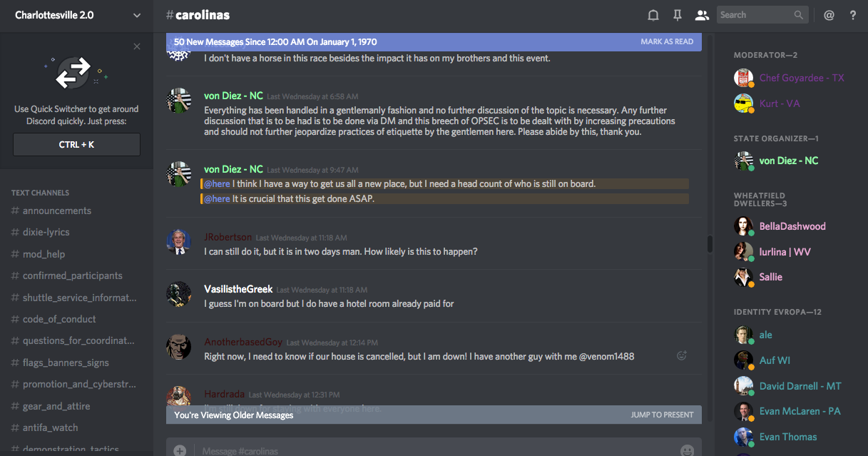Open the mentions @ icon
This screenshot has width=868, height=456.
coord(829,15)
